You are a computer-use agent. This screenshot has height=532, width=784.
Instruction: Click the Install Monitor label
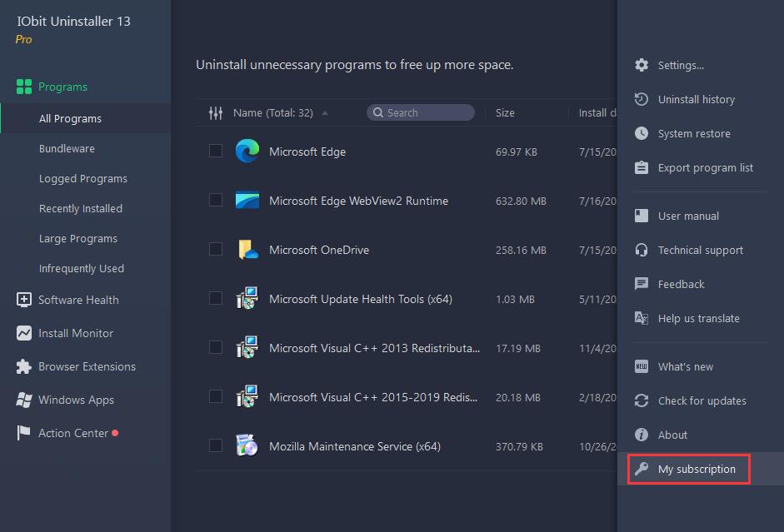[76, 333]
